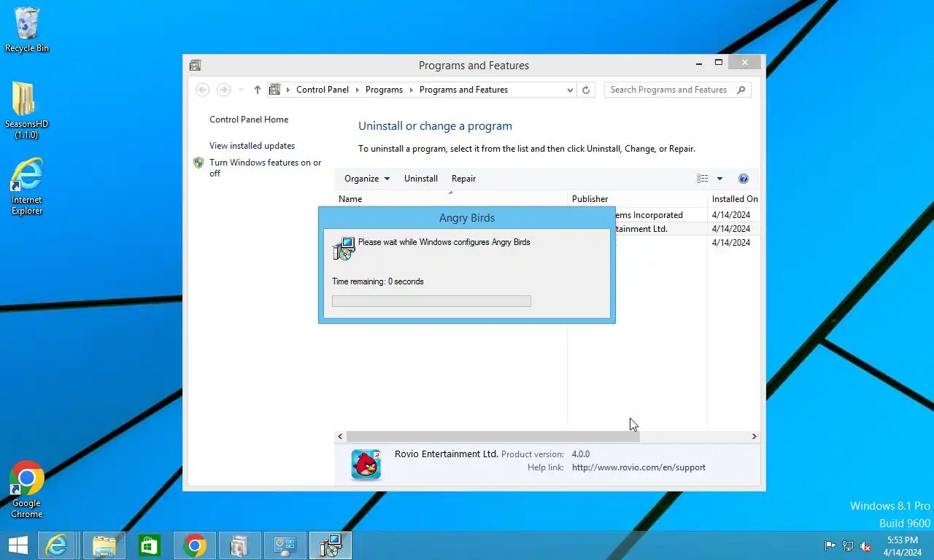The width and height of the screenshot is (934, 560).
Task: Maximize the Programs and Features window
Action: coord(719,63)
